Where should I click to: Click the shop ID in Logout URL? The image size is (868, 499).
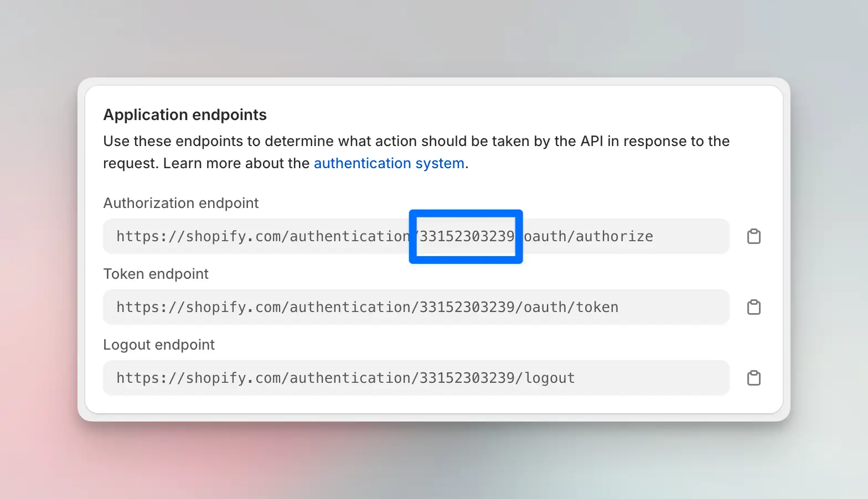tap(467, 378)
